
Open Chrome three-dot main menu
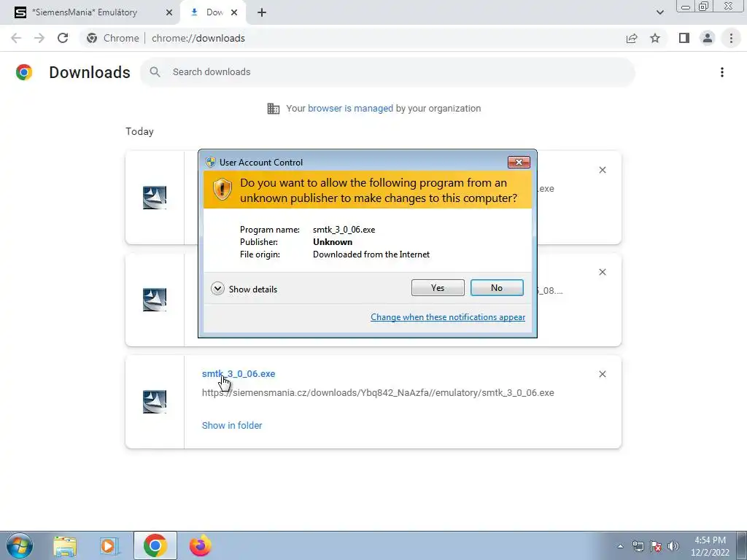731,38
